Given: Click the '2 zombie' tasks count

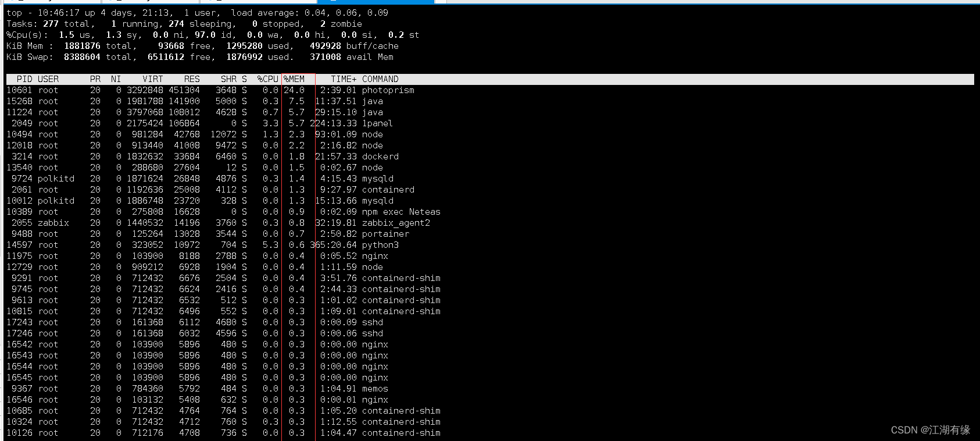Looking at the screenshot, I should coord(341,24).
